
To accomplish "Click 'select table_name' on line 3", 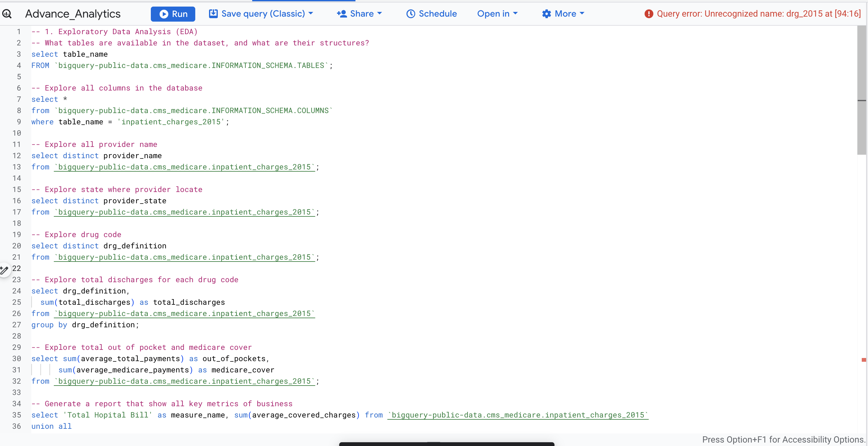I will coord(69,54).
